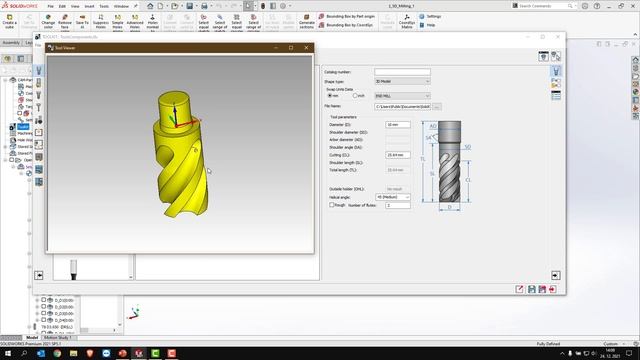The height and width of the screenshot is (360, 640).
Task: Click the Create a cube tool
Action: (9, 21)
